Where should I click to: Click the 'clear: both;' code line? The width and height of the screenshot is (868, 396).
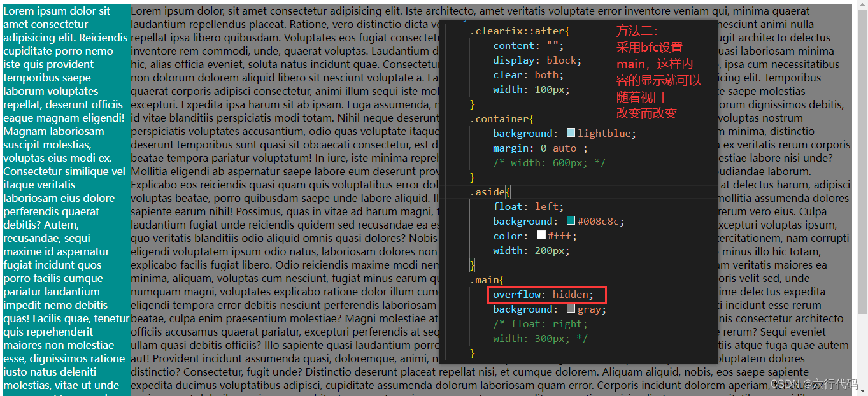[x=529, y=74]
